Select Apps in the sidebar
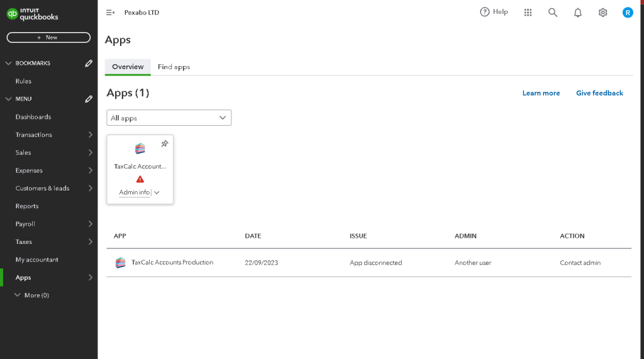Image resolution: width=644 pixels, height=359 pixels. (23, 278)
